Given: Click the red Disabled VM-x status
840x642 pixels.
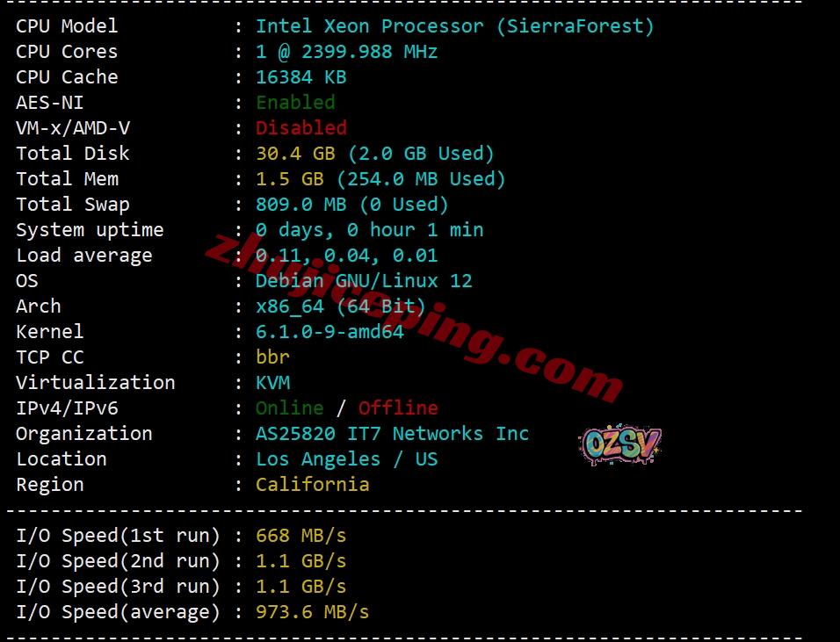Looking at the screenshot, I should click(301, 128).
